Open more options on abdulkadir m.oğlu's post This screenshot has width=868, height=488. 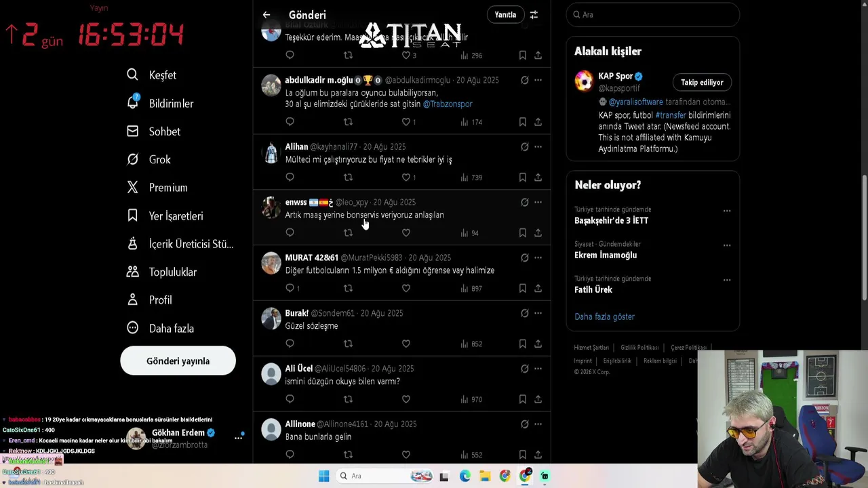point(538,80)
